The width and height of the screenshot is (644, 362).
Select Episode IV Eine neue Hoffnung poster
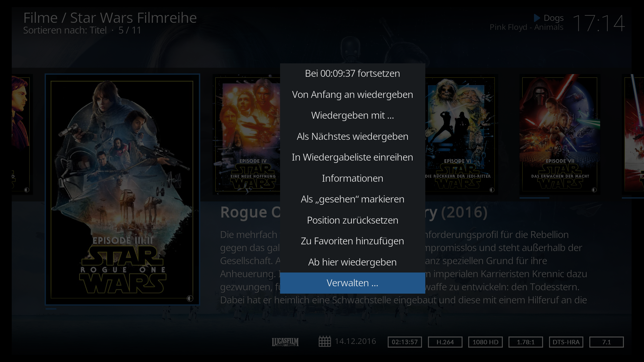[247, 134]
